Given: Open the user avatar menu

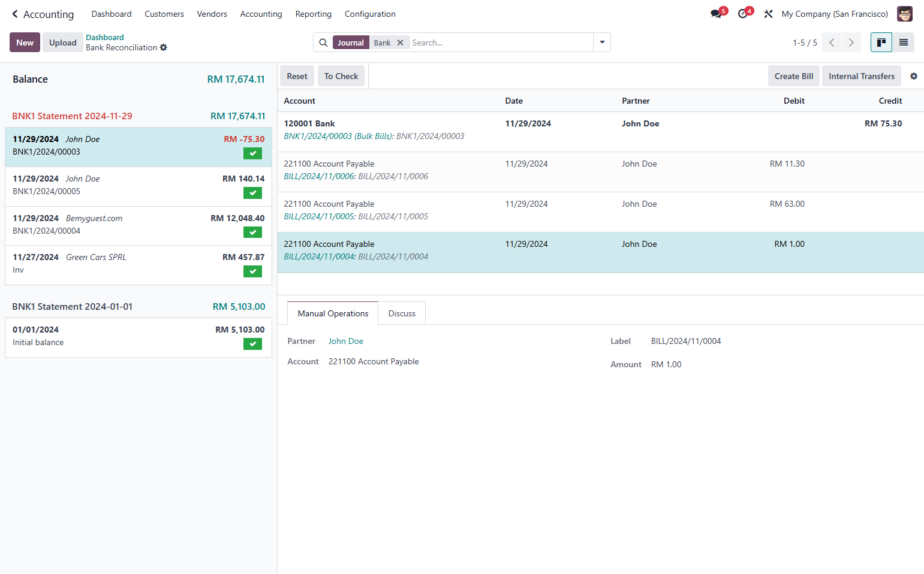Looking at the screenshot, I should (x=904, y=14).
